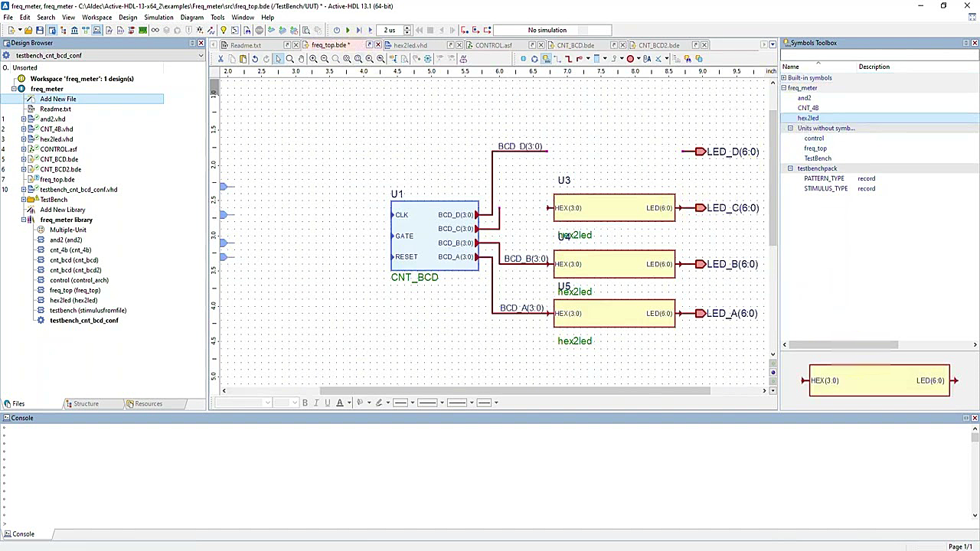The image size is (980, 551).
Task: Collapse the freq_meter design tree node
Action: (x=14, y=89)
